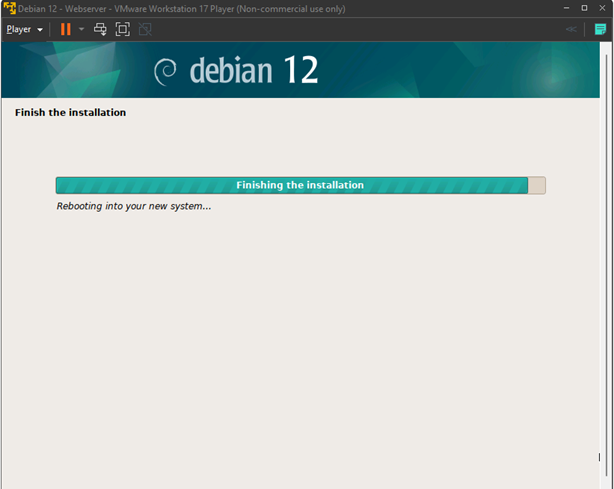Click the 'debian 12' banner text
This screenshot has height=489, width=614.
(x=253, y=70)
